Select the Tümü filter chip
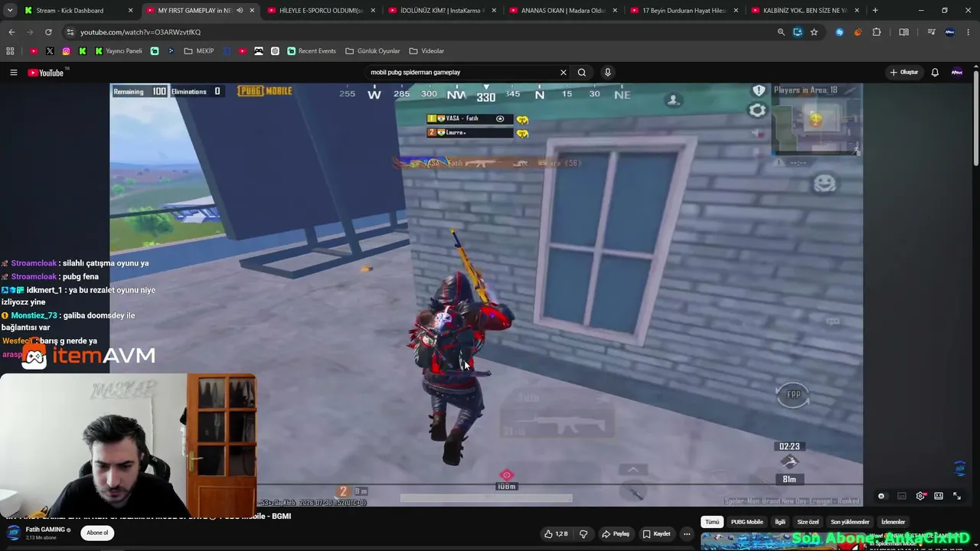This screenshot has height=551, width=980. click(x=712, y=522)
